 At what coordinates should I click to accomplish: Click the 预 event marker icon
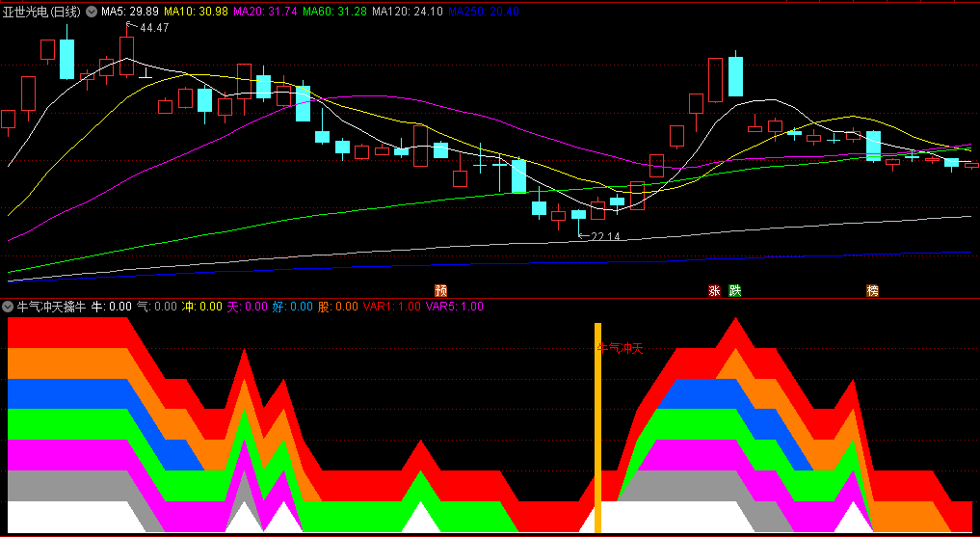tap(441, 290)
